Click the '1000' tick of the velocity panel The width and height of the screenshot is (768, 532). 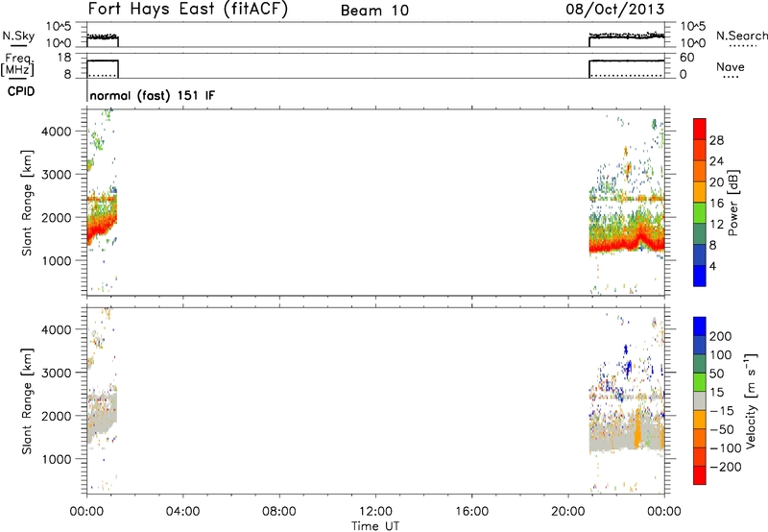coord(57,459)
